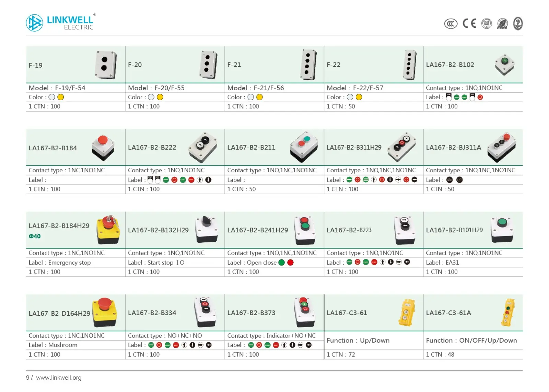Click the LA167-B2-B102 green button image
The height and width of the screenshot is (392, 549).
pyautogui.click(x=504, y=65)
